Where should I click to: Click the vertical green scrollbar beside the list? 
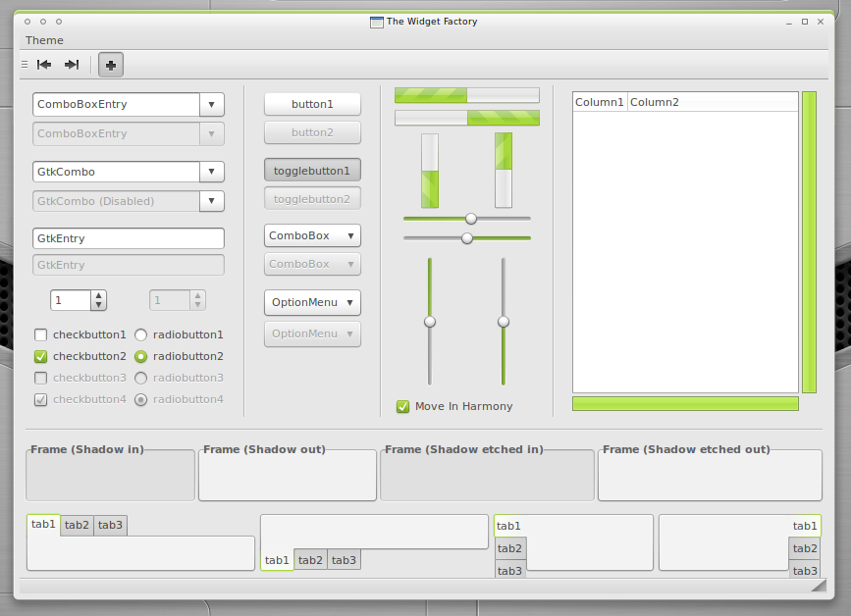point(809,242)
